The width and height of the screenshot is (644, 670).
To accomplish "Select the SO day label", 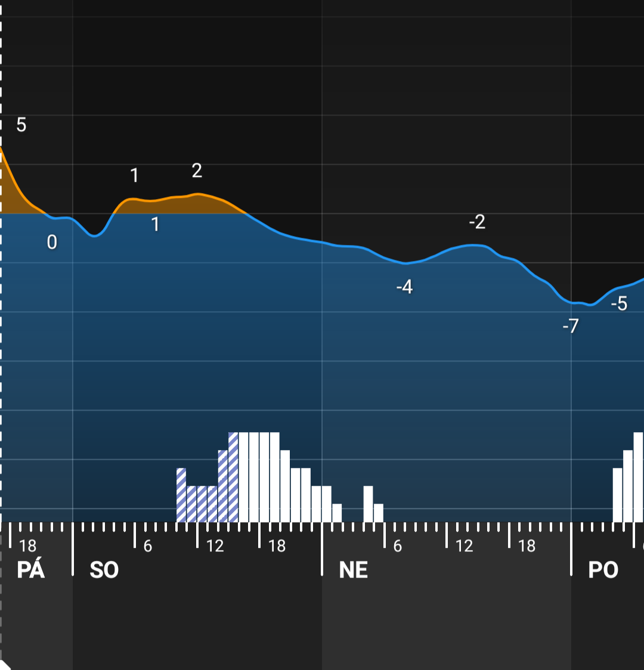I will click(104, 570).
